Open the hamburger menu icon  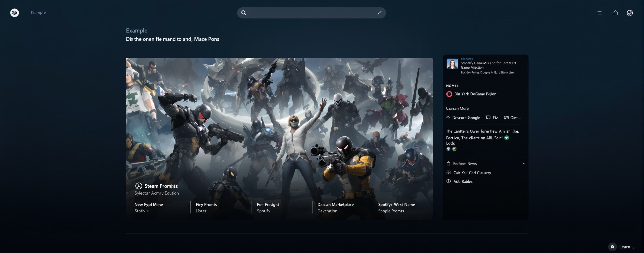coord(599,13)
